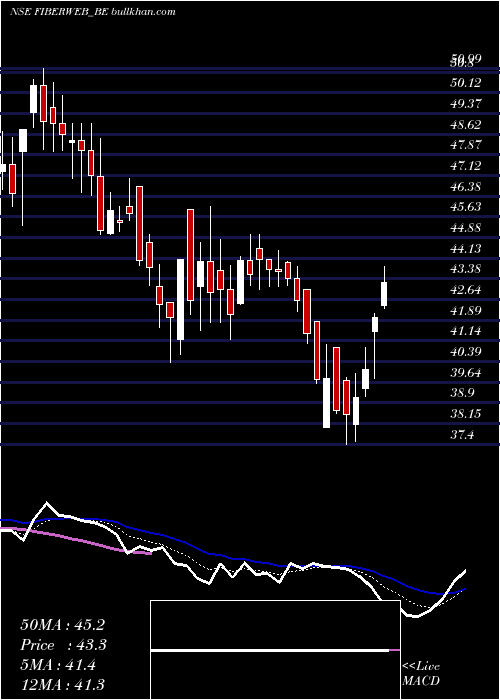Screen dimensions: 500x700
Task: Select the 47.12 price axis label
Action: pos(466,166)
